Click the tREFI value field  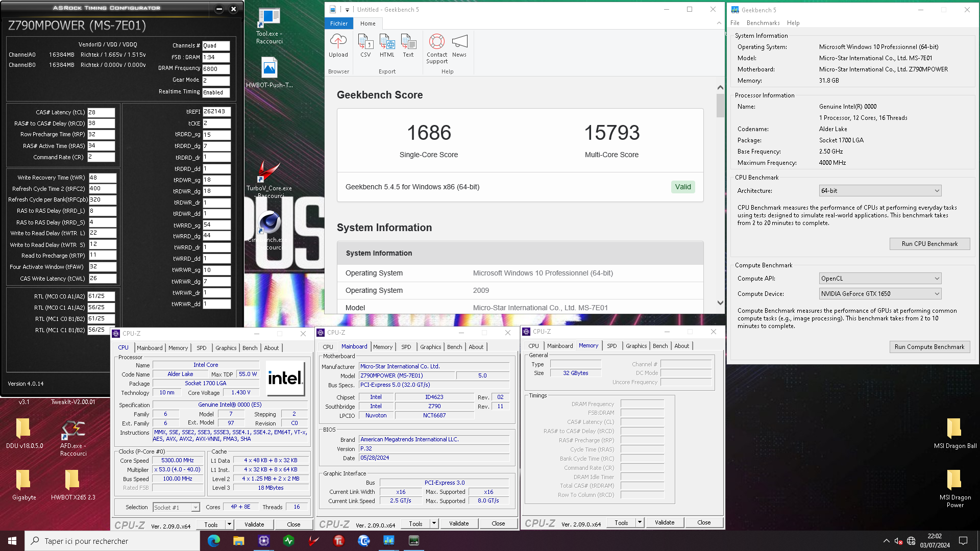[217, 111]
